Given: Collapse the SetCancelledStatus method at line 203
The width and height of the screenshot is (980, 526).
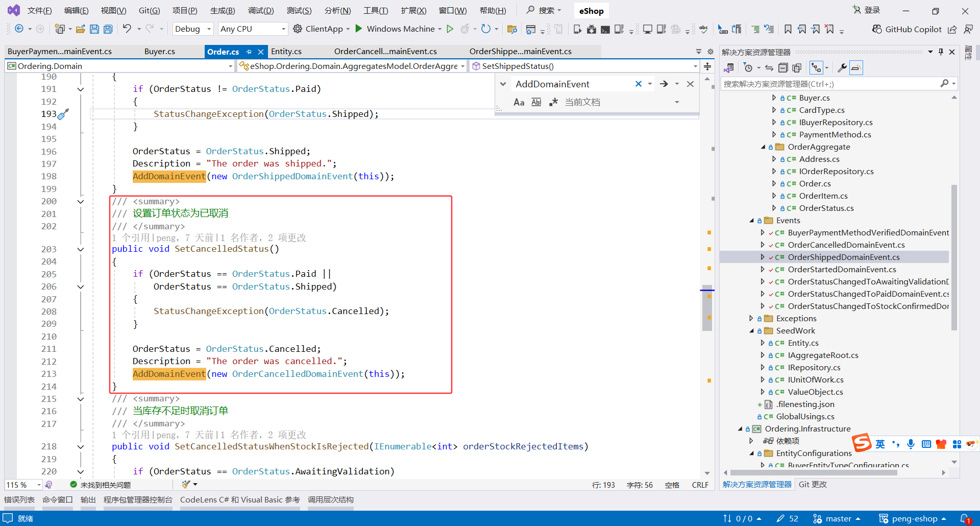Looking at the screenshot, I should [80, 249].
